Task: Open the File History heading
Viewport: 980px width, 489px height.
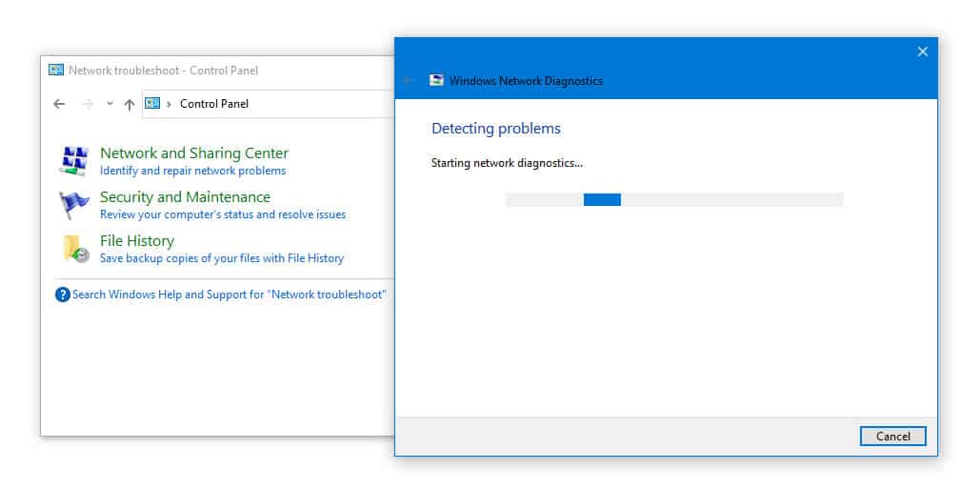Action: [137, 241]
